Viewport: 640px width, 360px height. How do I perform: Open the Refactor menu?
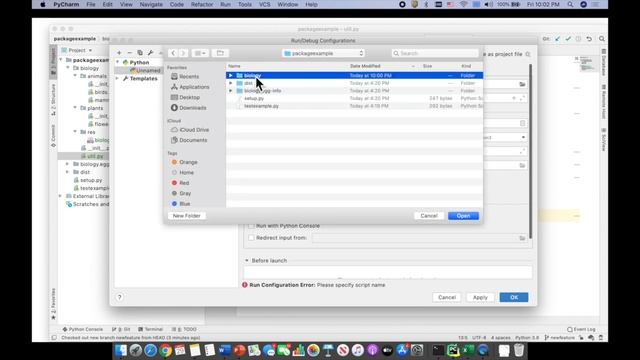click(202, 4)
